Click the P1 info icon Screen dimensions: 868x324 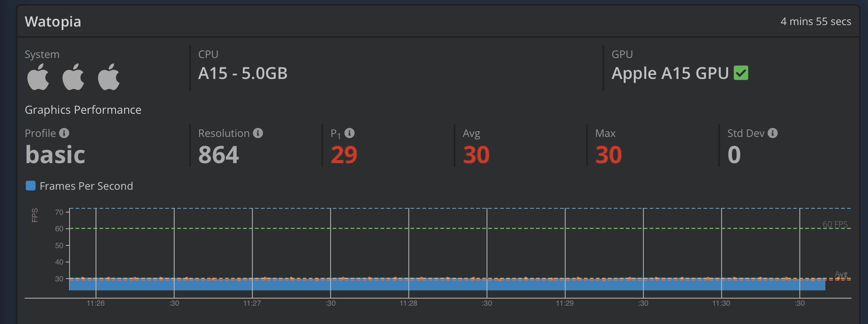(350, 133)
